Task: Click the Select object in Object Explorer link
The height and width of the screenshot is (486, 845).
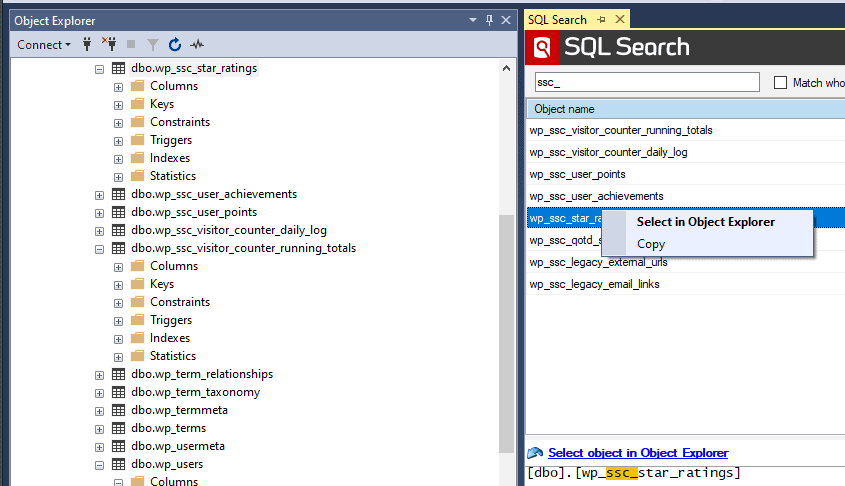Action: coord(638,453)
